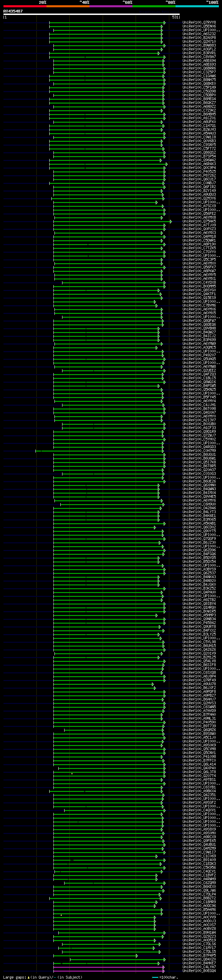Select label UniRef100_B8BZT2
This screenshot has height=980, width=222.
tap(199, 898)
